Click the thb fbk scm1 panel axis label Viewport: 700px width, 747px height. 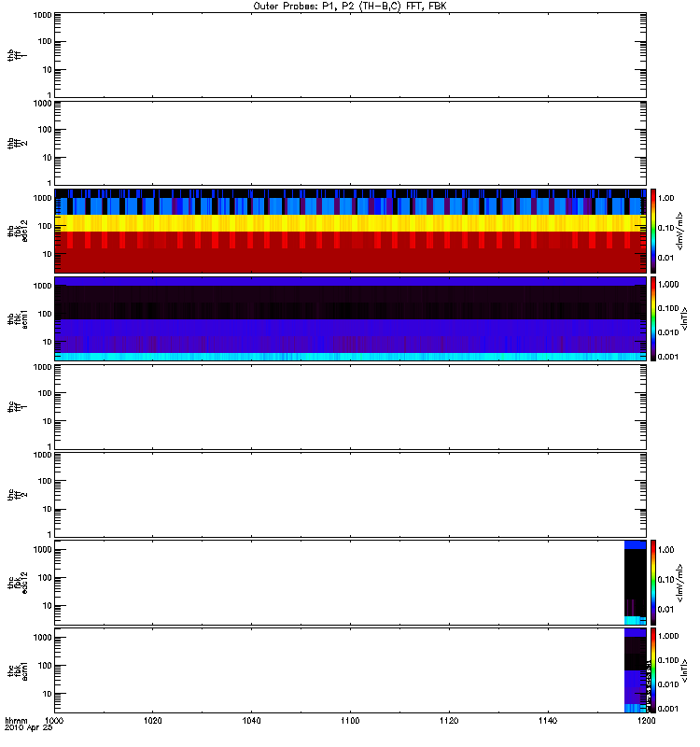click(x=18, y=318)
